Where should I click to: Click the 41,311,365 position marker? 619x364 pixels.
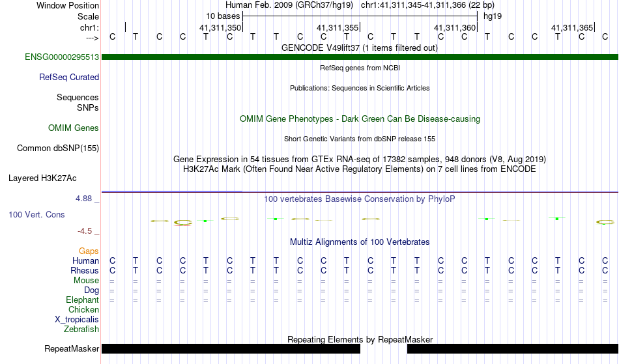[x=572, y=27]
